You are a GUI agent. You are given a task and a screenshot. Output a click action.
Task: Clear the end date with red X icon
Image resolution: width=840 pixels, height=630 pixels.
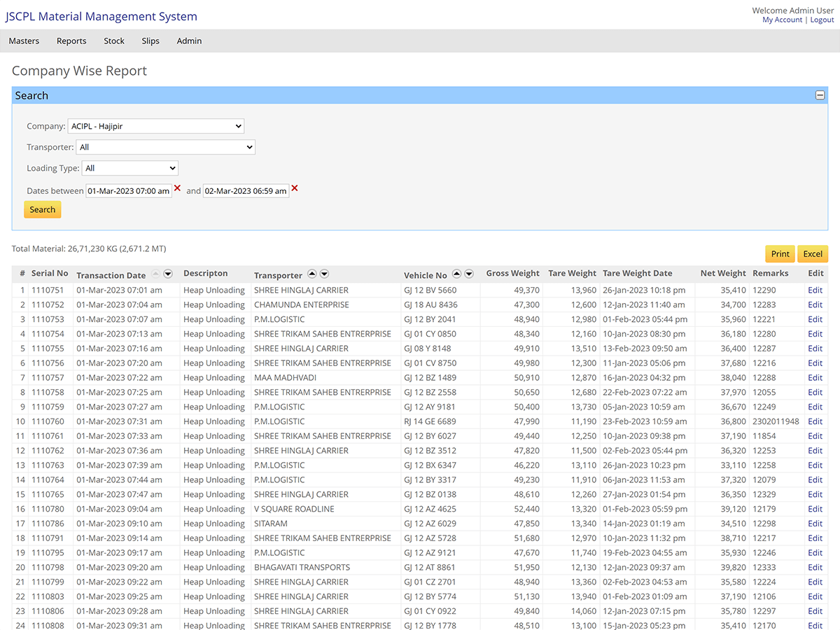pos(295,189)
